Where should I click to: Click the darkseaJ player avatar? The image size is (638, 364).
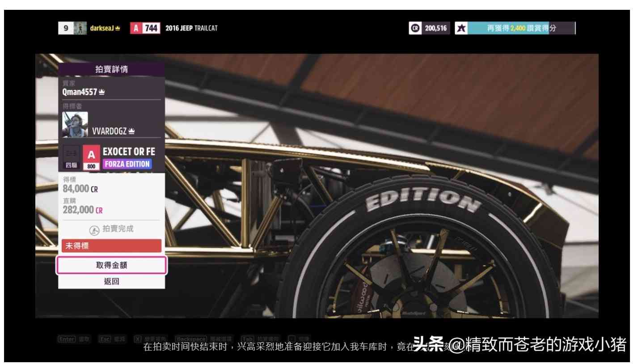coord(80,28)
